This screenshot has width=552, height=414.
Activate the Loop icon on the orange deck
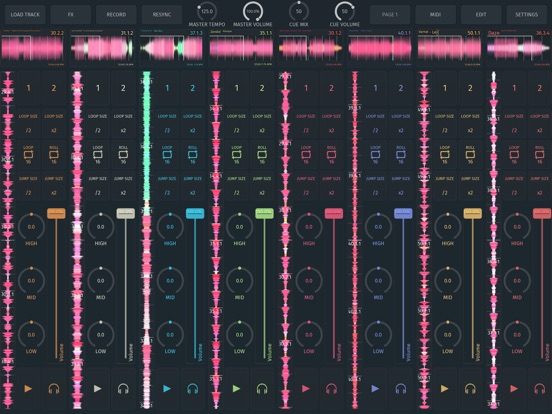pos(28,155)
